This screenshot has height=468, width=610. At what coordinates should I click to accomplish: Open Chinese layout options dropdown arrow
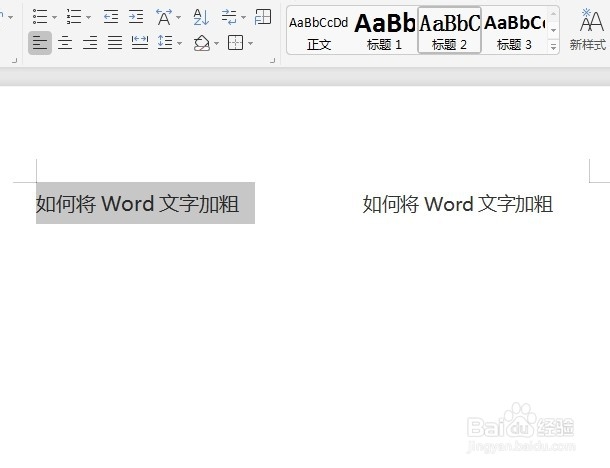click(x=179, y=17)
